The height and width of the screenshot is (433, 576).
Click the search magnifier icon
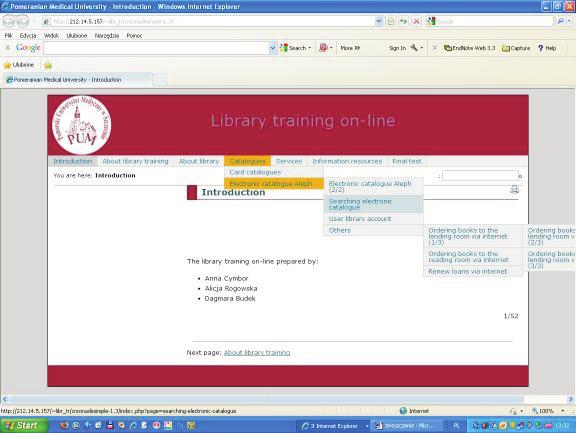click(x=560, y=21)
